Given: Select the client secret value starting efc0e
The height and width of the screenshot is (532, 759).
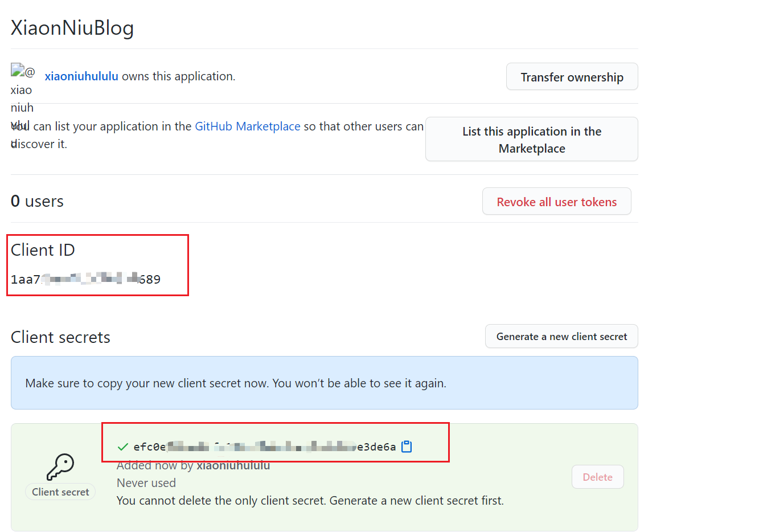Looking at the screenshot, I should click(x=264, y=447).
